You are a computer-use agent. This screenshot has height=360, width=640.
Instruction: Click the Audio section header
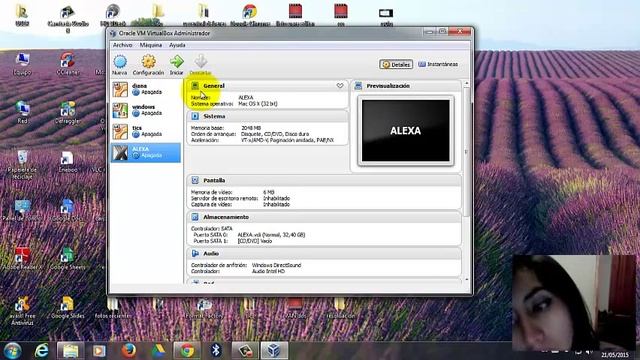click(324, 253)
